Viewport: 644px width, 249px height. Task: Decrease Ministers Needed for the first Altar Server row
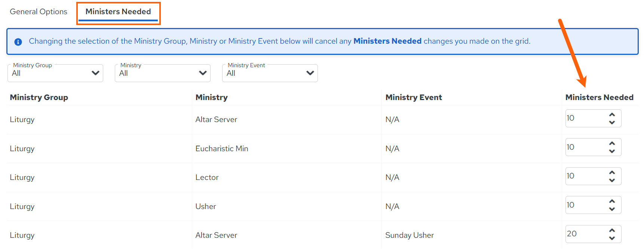point(612,122)
